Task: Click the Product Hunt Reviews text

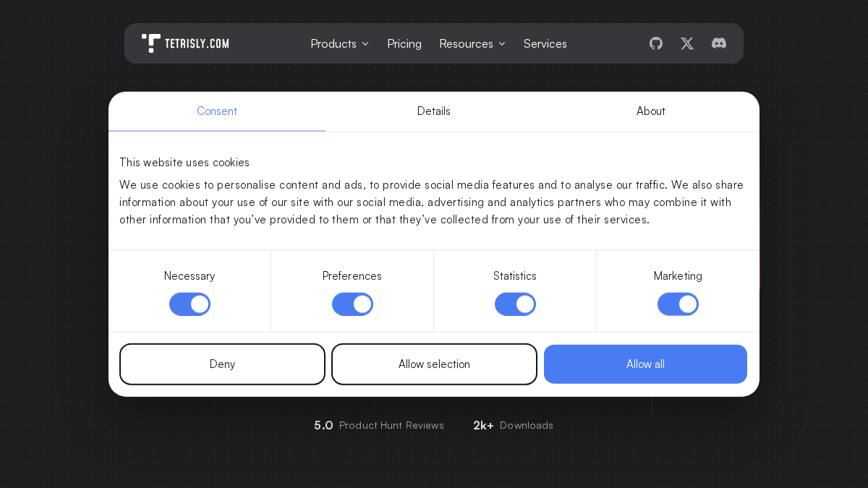Action: pos(391,425)
